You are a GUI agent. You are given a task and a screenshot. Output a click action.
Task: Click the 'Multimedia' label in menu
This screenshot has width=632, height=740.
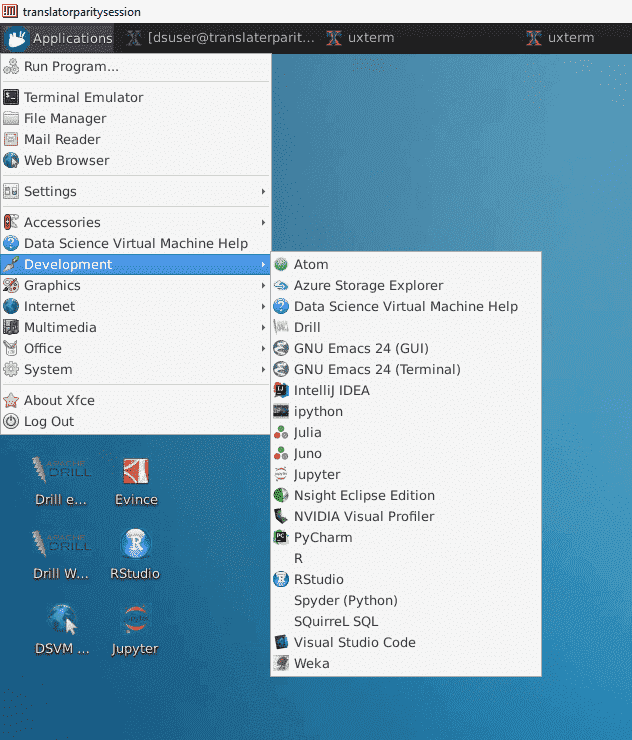[60, 327]
